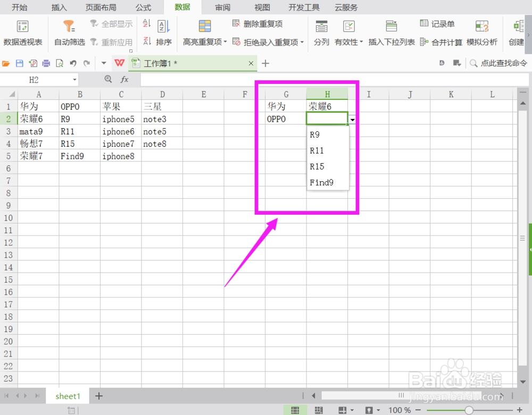Screen dimensions: 532x415
Task: Switch to the 视图 ribbon tab
Action: click(262, 7)
